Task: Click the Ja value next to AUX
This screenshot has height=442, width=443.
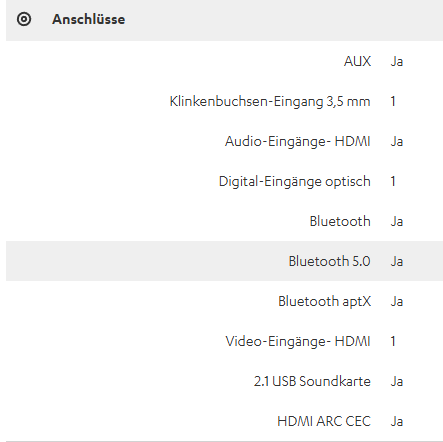Action: [x=397, y=61]
